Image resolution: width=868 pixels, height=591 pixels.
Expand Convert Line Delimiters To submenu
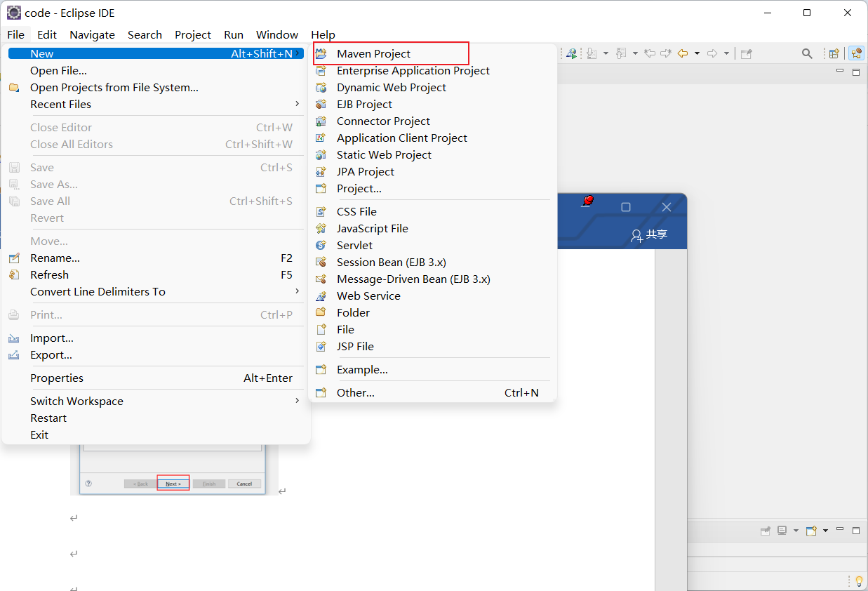(x=156, y=291)
